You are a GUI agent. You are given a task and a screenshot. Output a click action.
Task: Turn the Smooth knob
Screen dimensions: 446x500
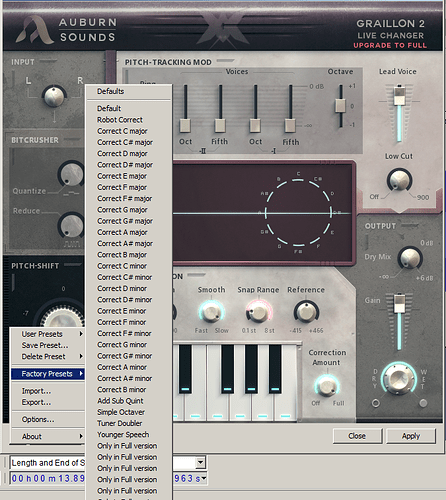[x=212, y=312]
